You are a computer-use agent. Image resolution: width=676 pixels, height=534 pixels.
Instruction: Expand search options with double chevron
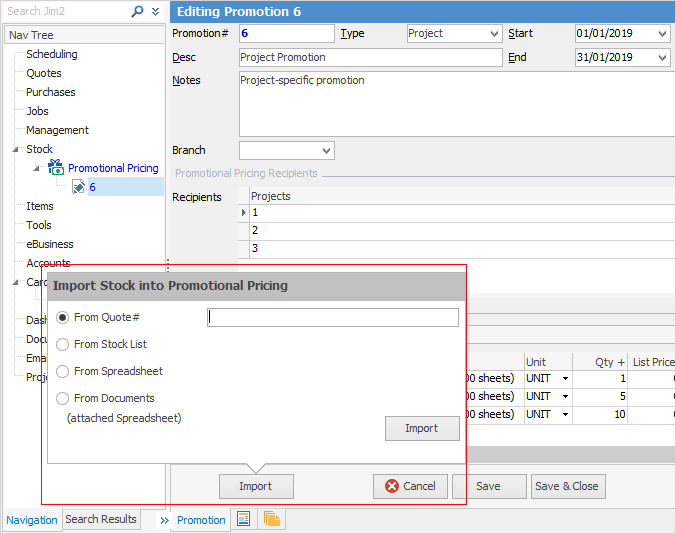(155, 11)
